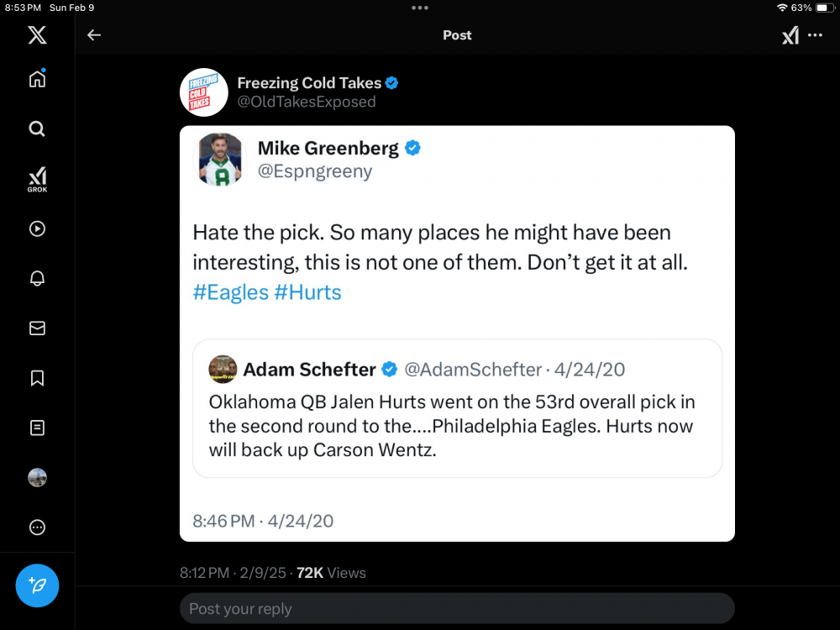Expand the More circle menu in sidebar
The image size is (840, 630).
click(37, 528)
